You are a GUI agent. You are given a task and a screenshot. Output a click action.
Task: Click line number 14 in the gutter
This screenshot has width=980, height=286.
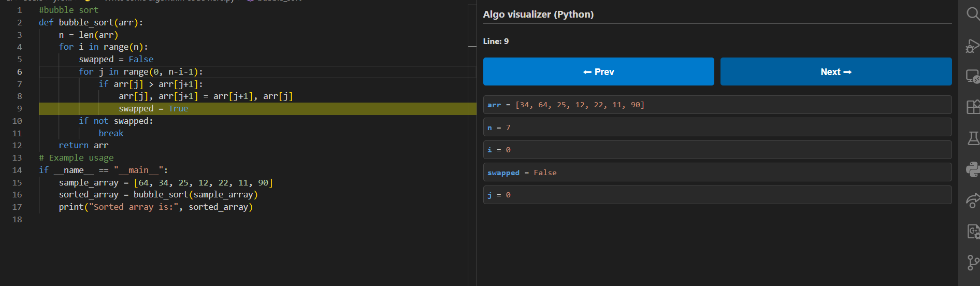click(17, 170)
